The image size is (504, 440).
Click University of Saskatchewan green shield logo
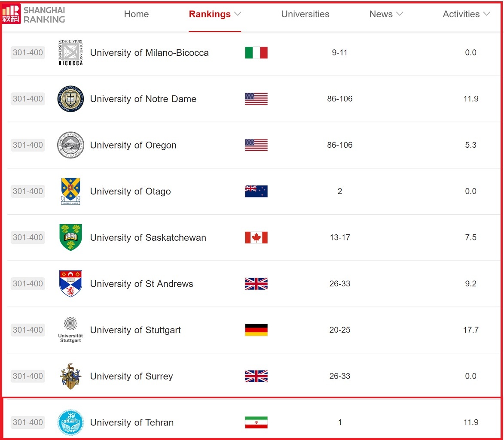pos(70,237)
